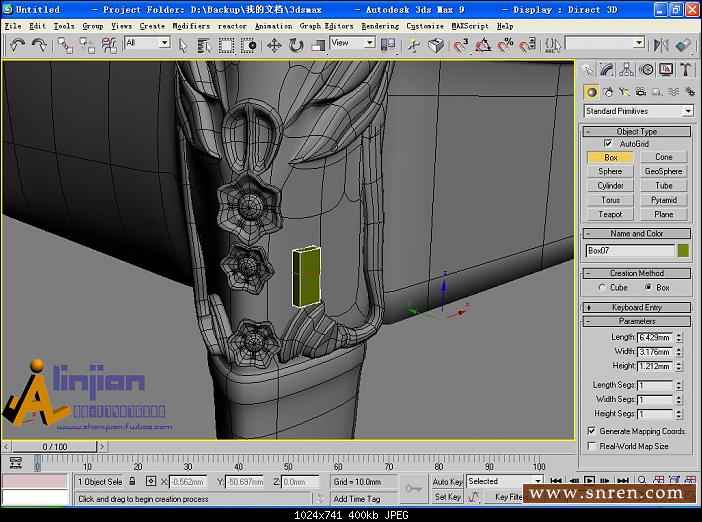This screenshot has width=702, height=522.
Task: Disable the AutoGrid checkbox
Action: (608, 144)
